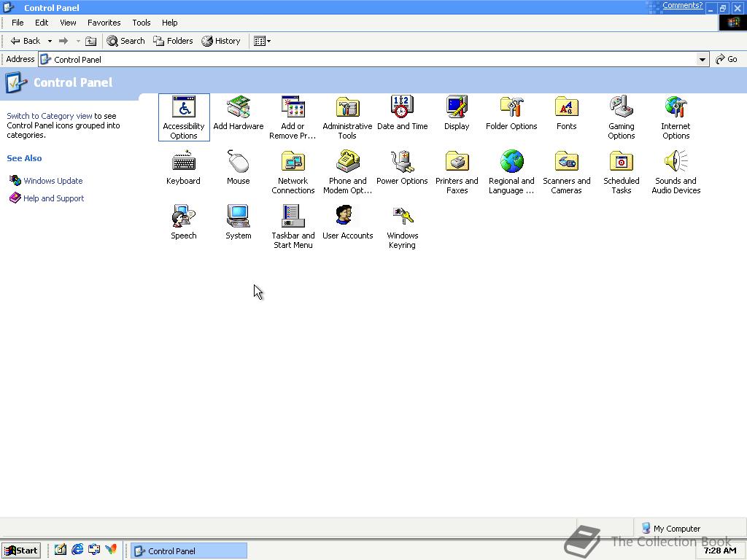This screenshot has width=747, height=560.
Task: Select the User Accounts icon
Action: pos(347,222)
